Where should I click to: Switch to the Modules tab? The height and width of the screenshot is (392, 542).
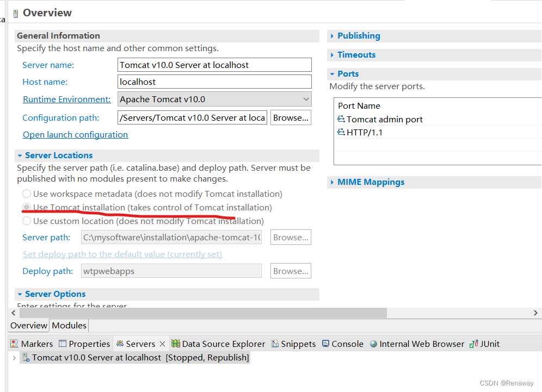[x=69, y=325]
